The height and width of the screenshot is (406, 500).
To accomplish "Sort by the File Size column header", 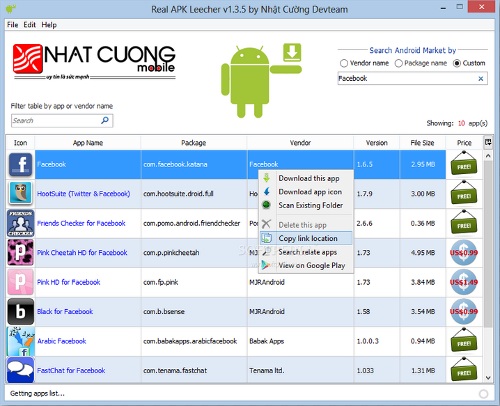I will click(x=422, y=143).
